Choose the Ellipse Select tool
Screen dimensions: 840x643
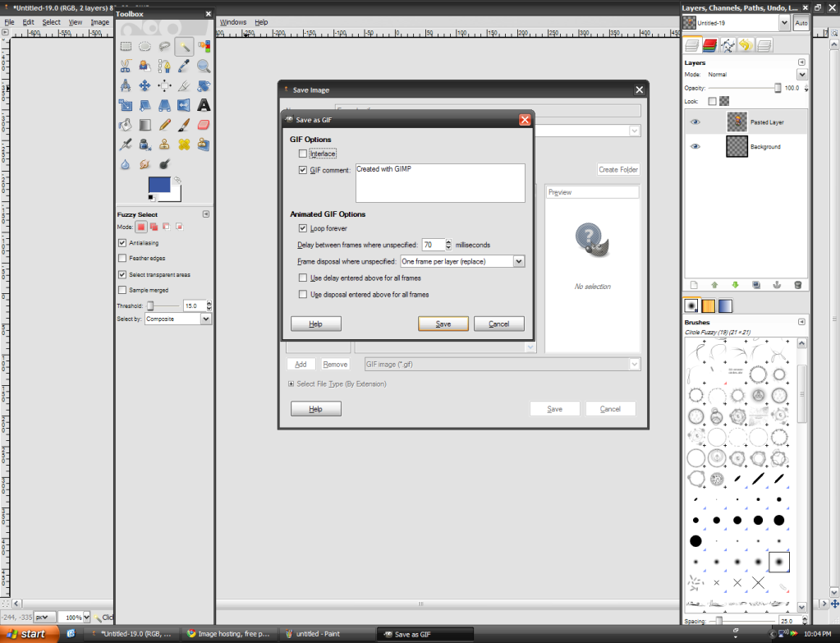(x=145, y=45)
